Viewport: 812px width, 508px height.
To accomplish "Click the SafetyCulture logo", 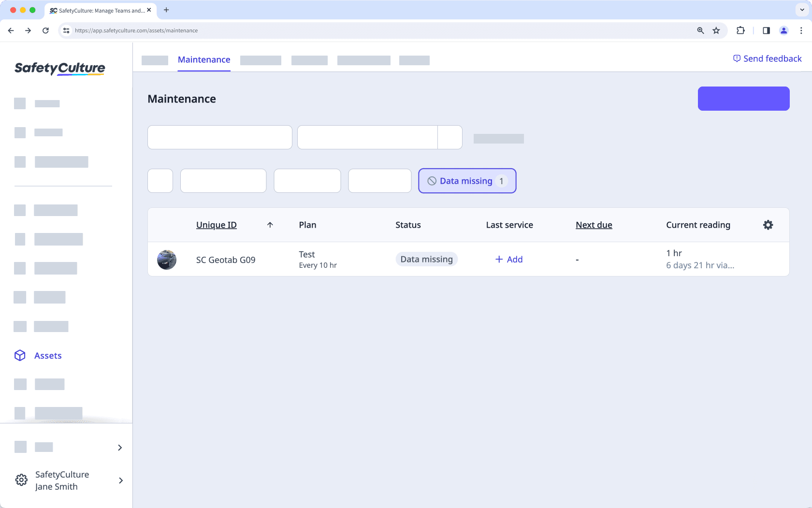I will (x=59, y=68).
